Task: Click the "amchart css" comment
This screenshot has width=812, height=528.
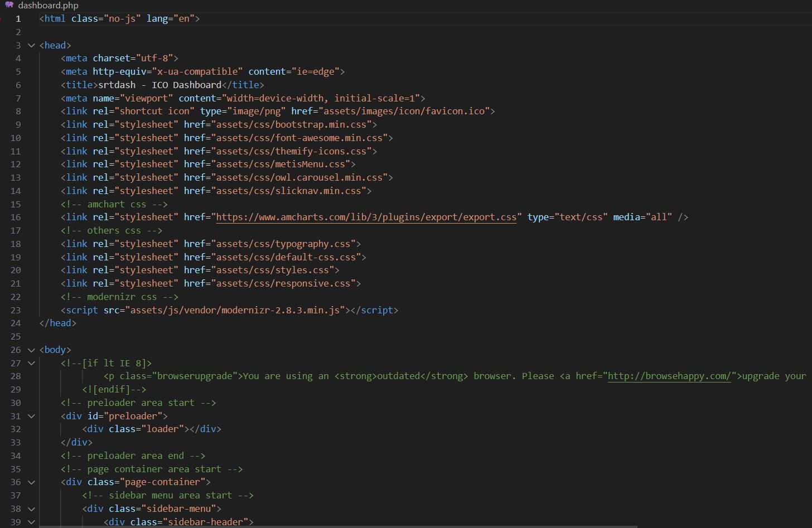Action: (x=114, y=204)
